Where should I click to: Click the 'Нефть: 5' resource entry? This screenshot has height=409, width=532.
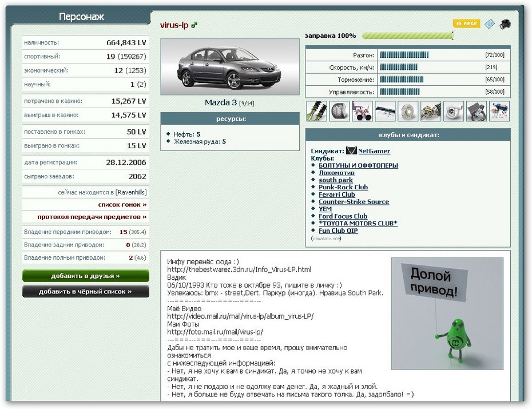click(187, 134)
